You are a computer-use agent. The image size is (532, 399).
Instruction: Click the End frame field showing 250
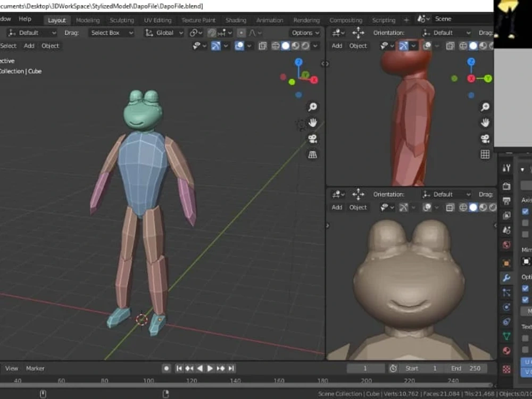pos(466,369)
